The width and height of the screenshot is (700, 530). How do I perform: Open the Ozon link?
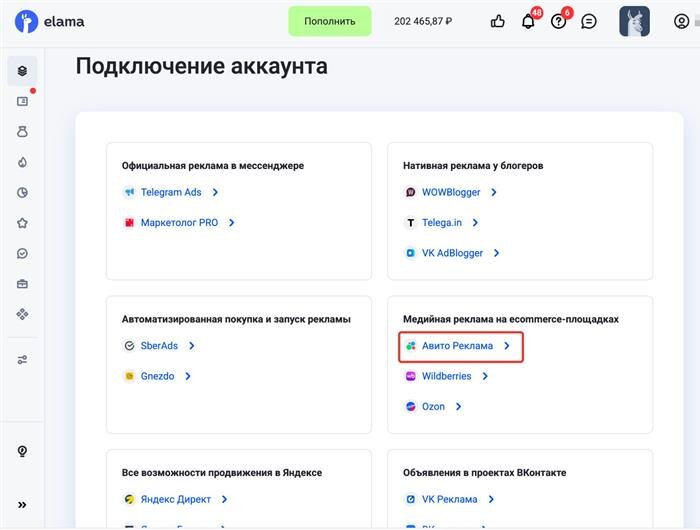point(433,406)
